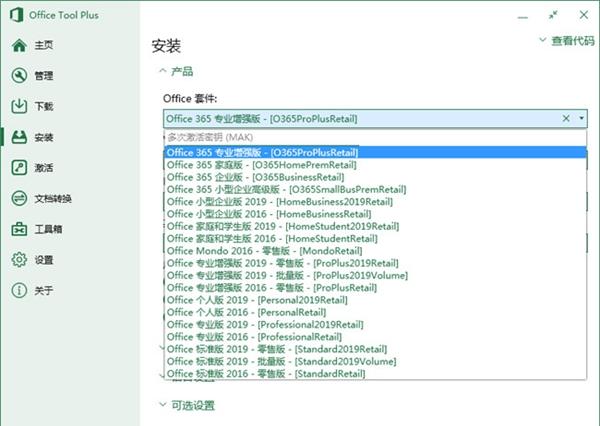Screen dimensions: 600x426
Task: Choose Office 标准版 2016 零售版 StandardRetail
Action: tap(375, 373)
